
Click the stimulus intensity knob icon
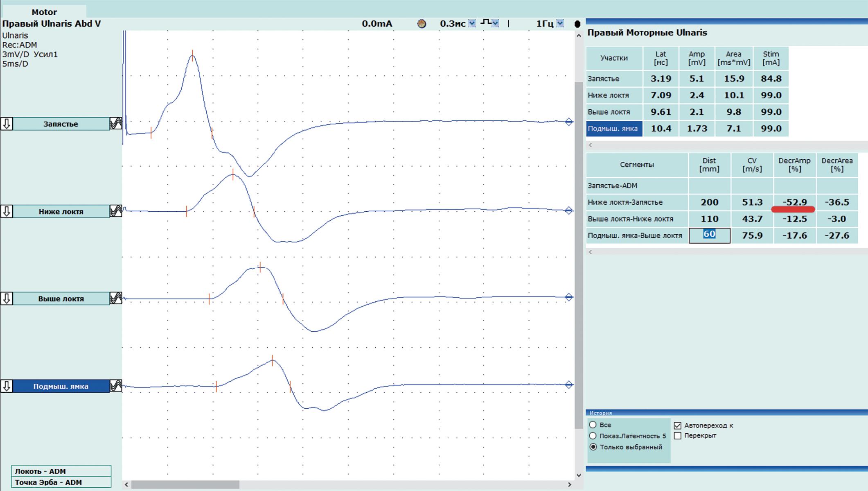[x=422, y=24]
